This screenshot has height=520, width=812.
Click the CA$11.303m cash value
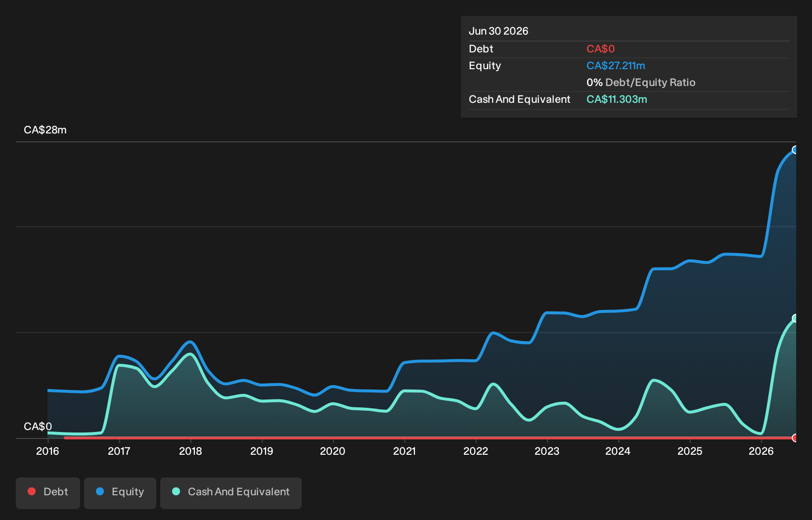click(617, 99)
